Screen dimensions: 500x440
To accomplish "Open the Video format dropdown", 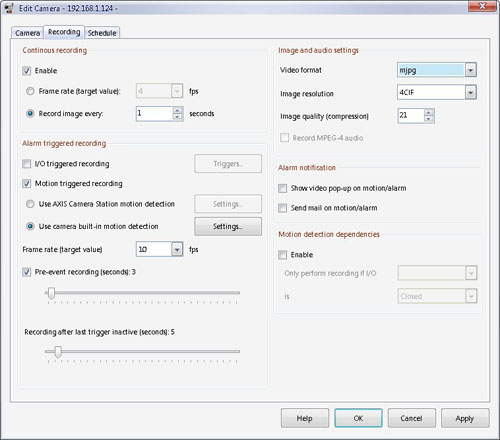I will 470,70.
